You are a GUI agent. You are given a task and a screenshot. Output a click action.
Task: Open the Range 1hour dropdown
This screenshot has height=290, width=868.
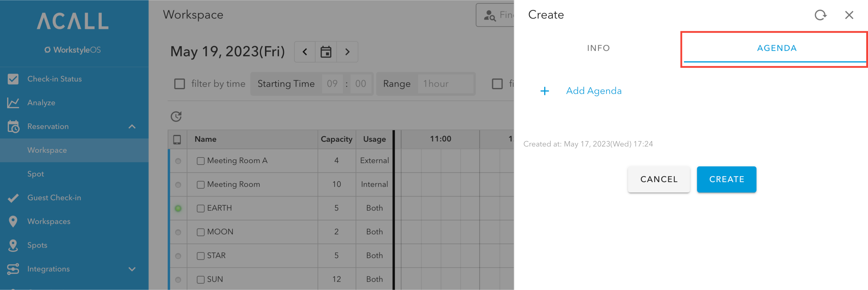[445, 84]
